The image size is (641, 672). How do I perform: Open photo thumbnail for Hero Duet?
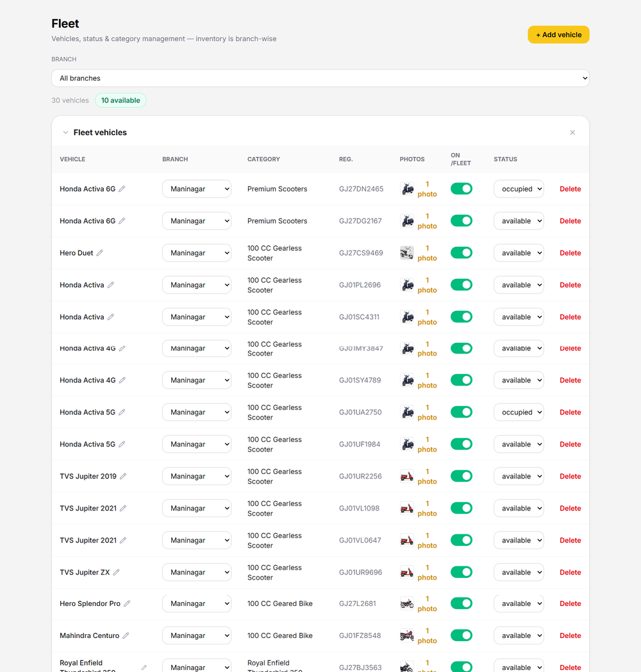[x=407, y=253]
